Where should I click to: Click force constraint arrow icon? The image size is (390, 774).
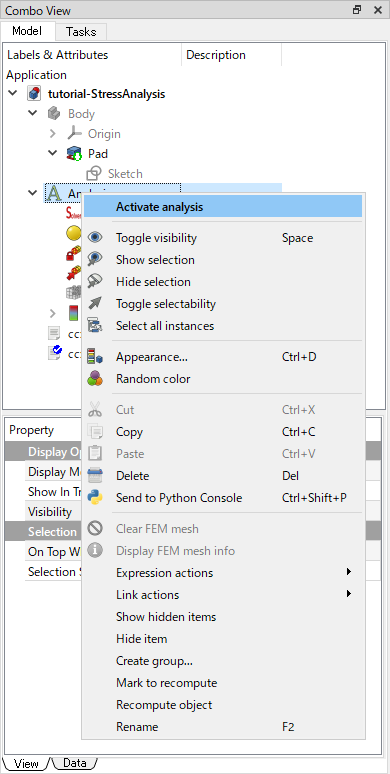(x=73, y=273)
